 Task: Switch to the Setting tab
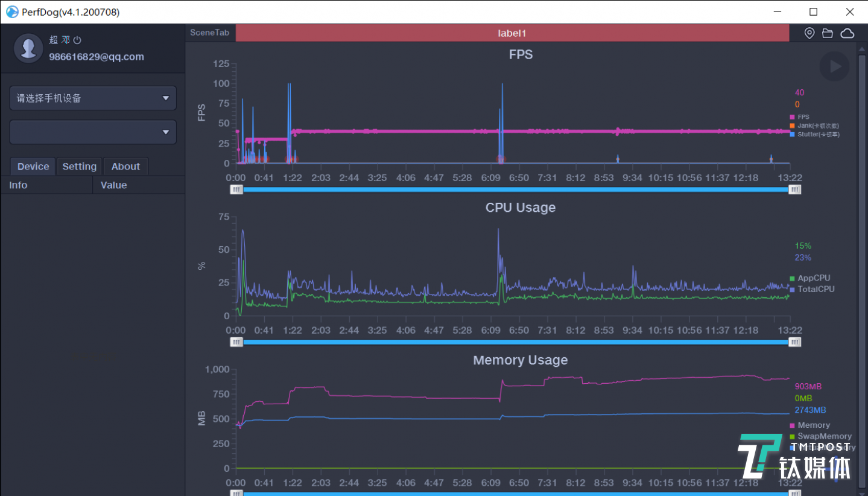click(79, 167)
